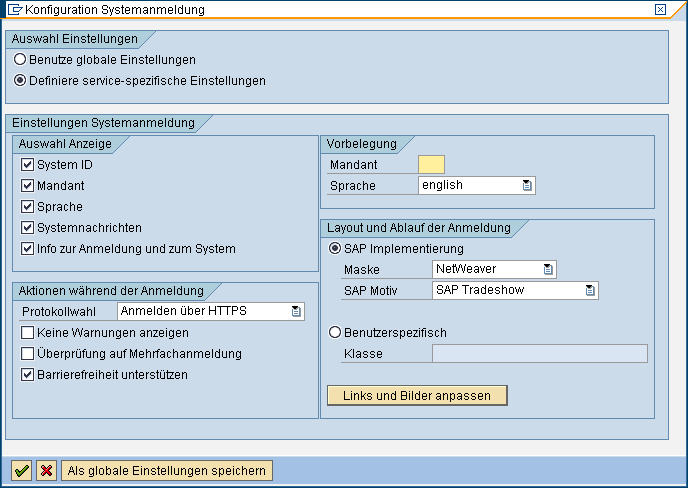The width and height of the screenshot is (688, 488).
Task: Open the Protokollwahl list via its icon
Action: coord(296,311)
